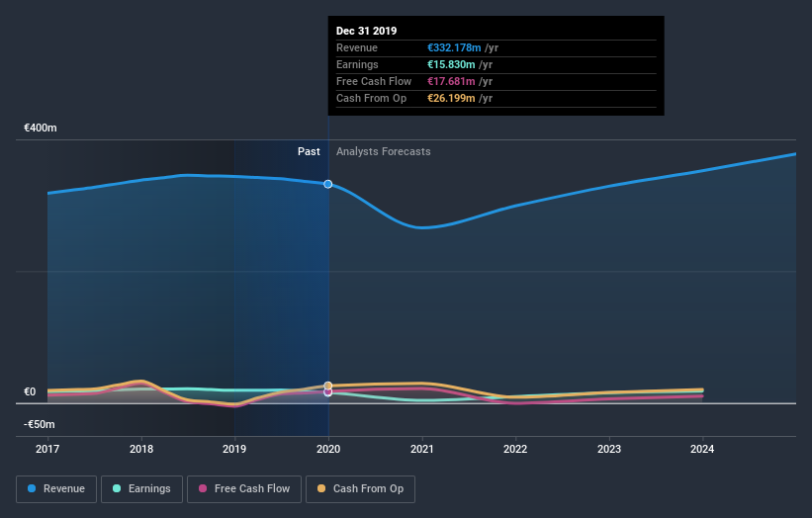This screenshot has height=518, width=812.
Task: Select the 2022 x-axis label
Action: click(x=515, y=449)
